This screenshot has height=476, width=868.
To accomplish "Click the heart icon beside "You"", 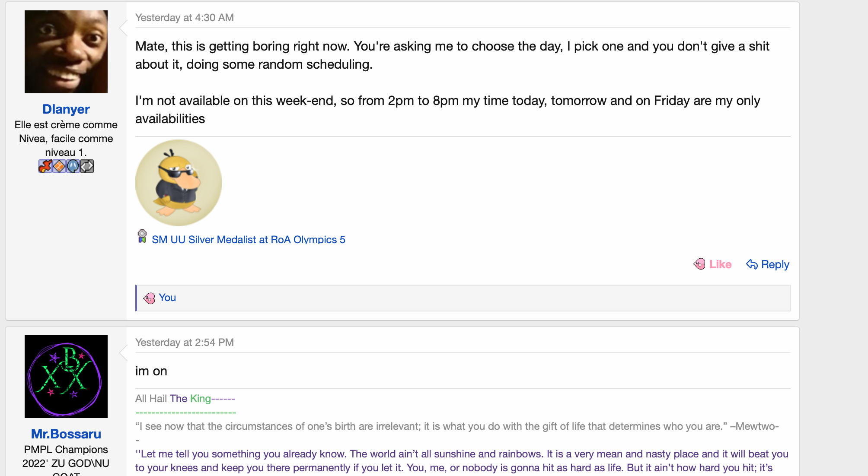I will click(149, 298).
